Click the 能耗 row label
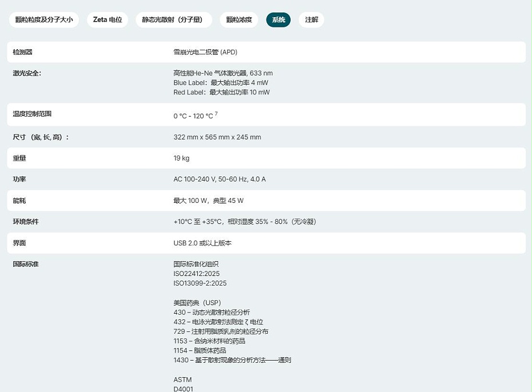 pos(19,201)
